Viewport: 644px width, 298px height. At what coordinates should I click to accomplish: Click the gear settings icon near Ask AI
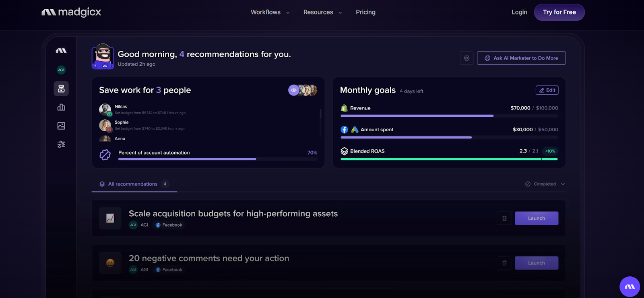pyautogui.click(x=466, y=58)
